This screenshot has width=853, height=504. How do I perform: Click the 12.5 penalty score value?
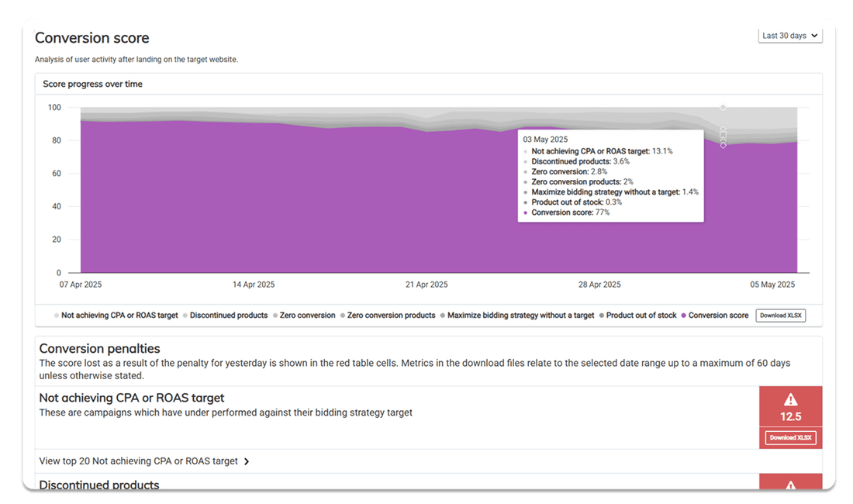[x=790, y=417]
